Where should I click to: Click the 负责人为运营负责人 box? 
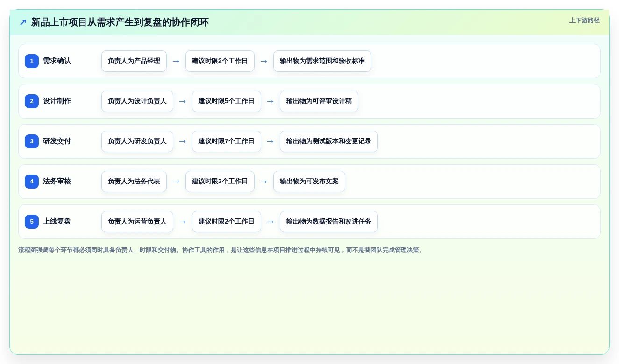coord(137,222)
